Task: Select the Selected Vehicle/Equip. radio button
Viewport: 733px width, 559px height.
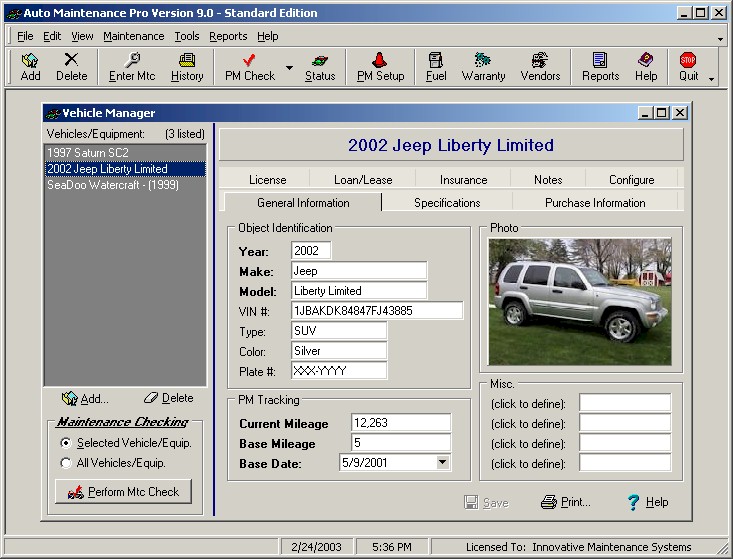Action: [66, 443]
